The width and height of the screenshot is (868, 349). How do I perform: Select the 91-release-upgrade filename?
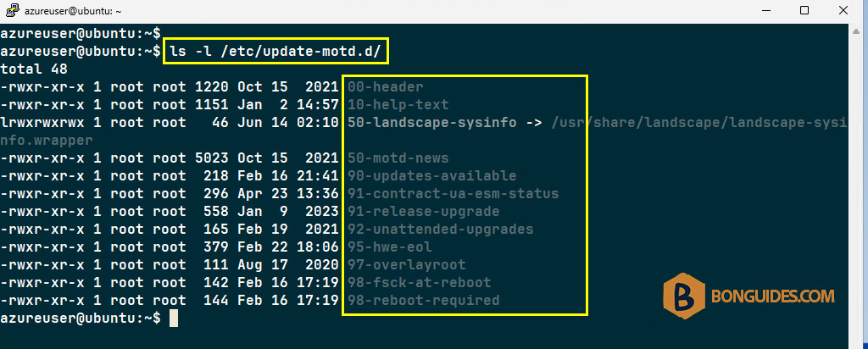click(x=424, y=211)
